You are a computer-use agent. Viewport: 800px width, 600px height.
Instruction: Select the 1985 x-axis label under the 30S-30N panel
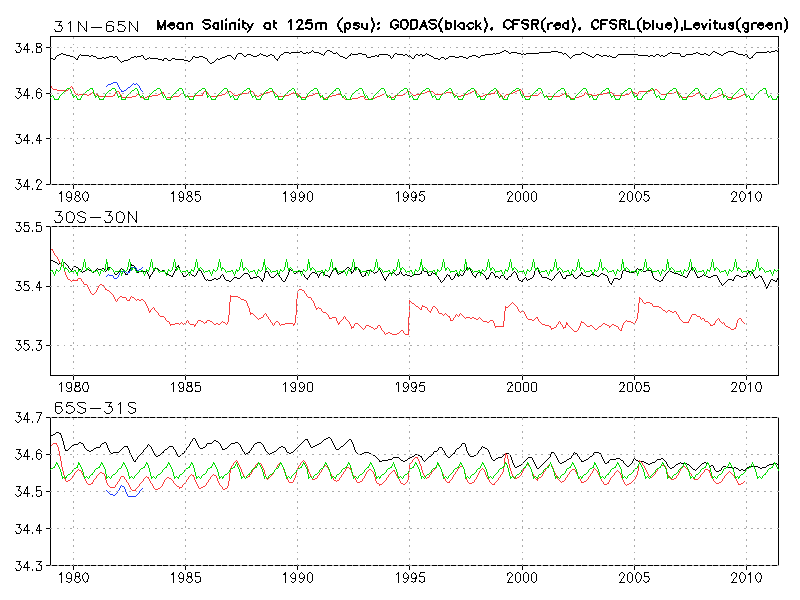(186, 388)
